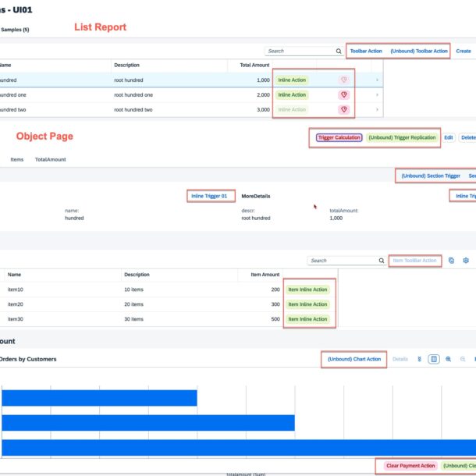Click the bottom bar in the chart
The image size is (476, 476).
(x=239, y=447)
